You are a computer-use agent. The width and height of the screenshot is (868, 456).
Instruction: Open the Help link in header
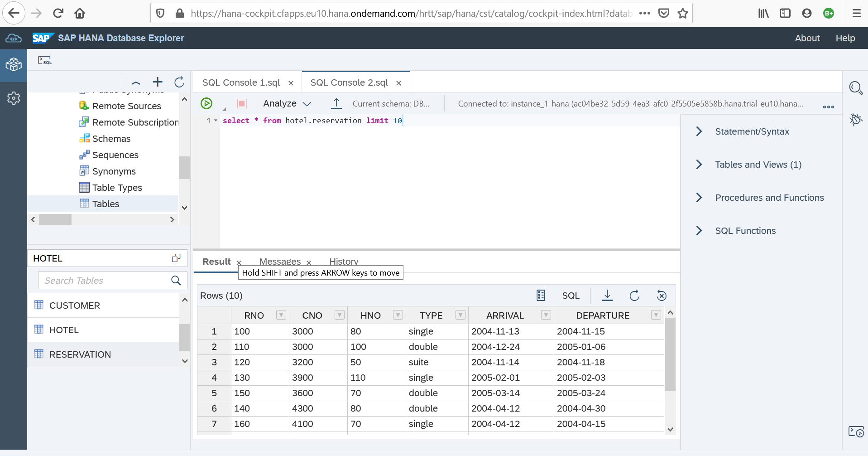pyautogui.click(x=845, y=38)
